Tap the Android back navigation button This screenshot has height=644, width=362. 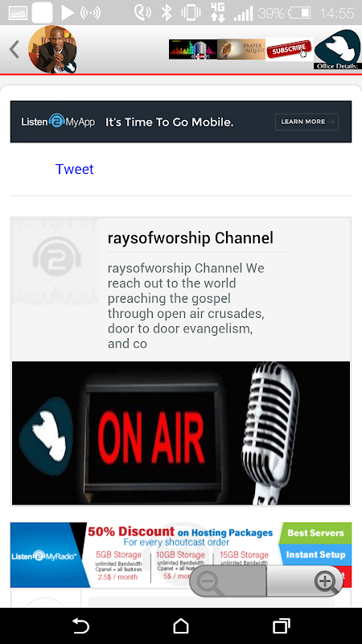(80, 626)
